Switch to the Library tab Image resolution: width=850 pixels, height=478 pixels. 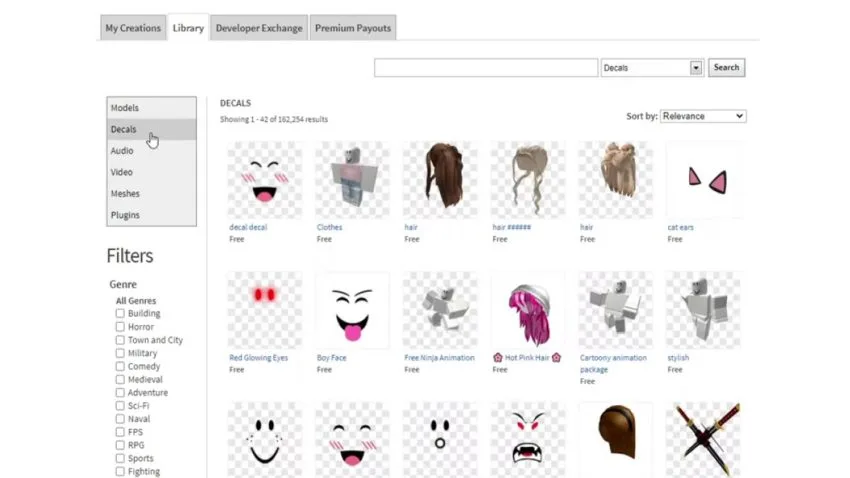(x=188, y=28)
